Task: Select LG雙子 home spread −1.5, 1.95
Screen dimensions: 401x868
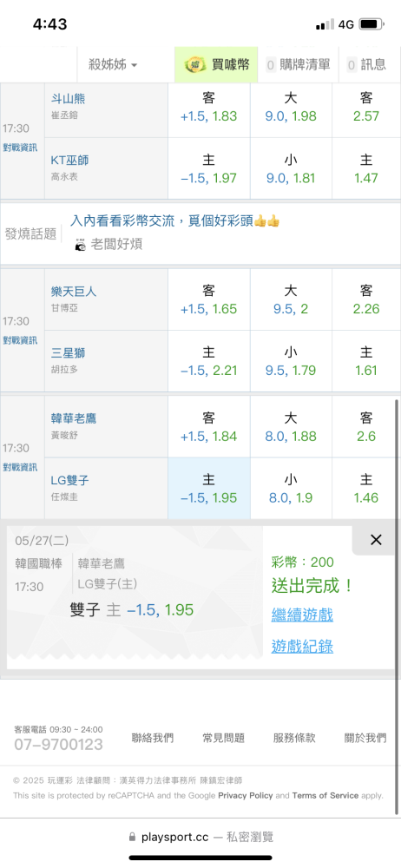Action: pos(208,488)
